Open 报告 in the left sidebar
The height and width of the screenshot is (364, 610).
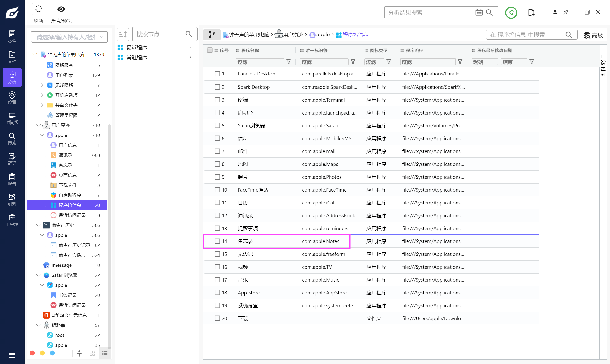pos(12,179)
